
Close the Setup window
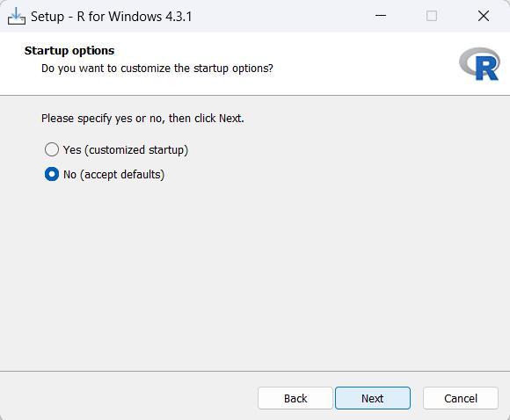(484, 16)
